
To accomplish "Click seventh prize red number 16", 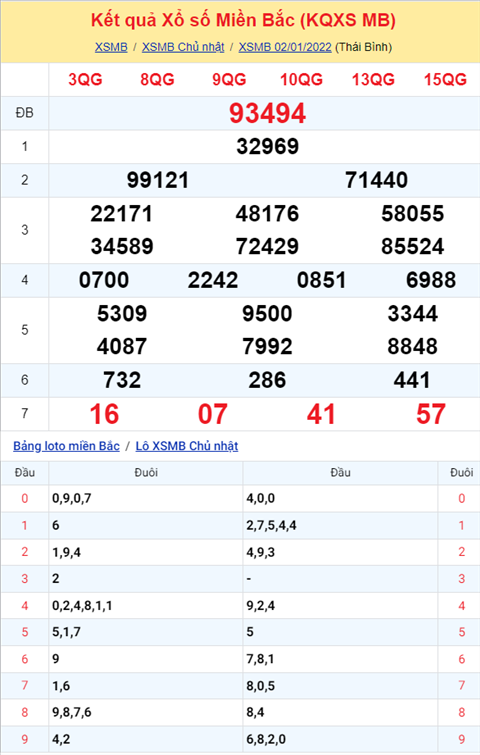I will coord(104,415).
